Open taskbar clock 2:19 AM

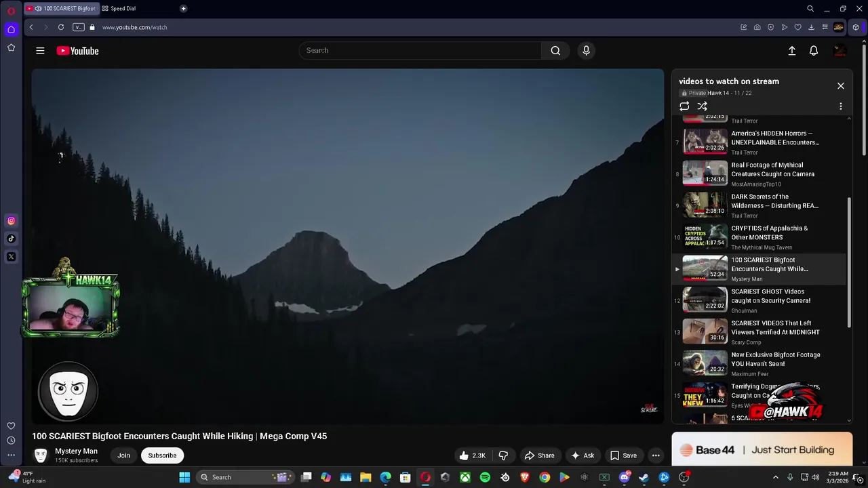(x=838, y=477)
